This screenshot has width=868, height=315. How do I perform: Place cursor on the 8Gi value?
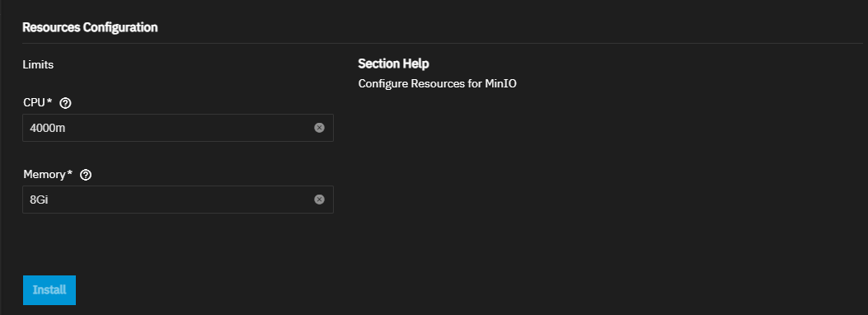(40, 200)
